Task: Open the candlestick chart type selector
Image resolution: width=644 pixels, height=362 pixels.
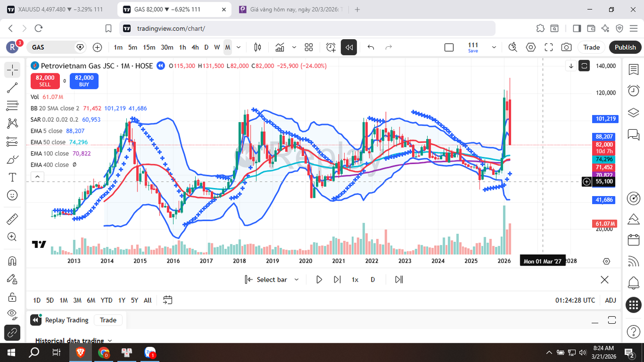Action: (258, 47)
